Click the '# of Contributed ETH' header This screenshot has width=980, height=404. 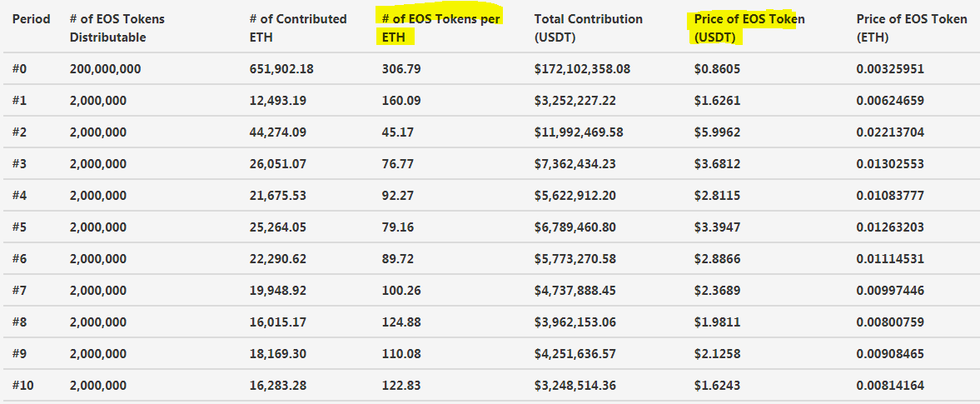coord(297,27)
